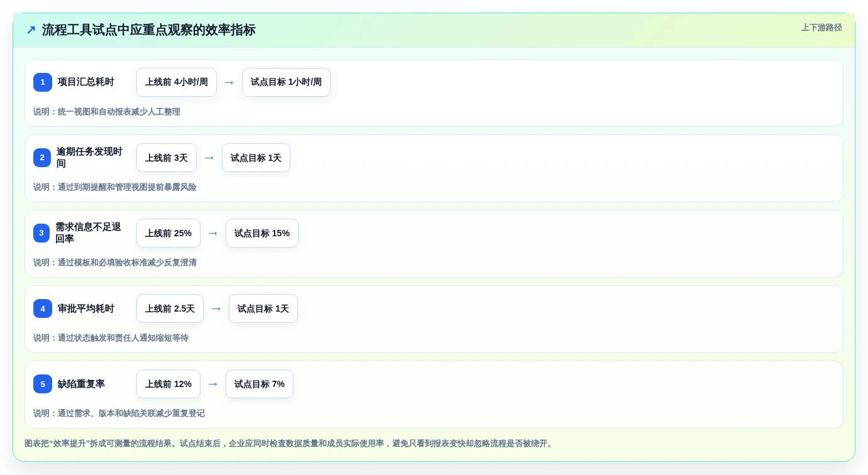Click the 上线前 25% chip

click(x=168, y=233)
